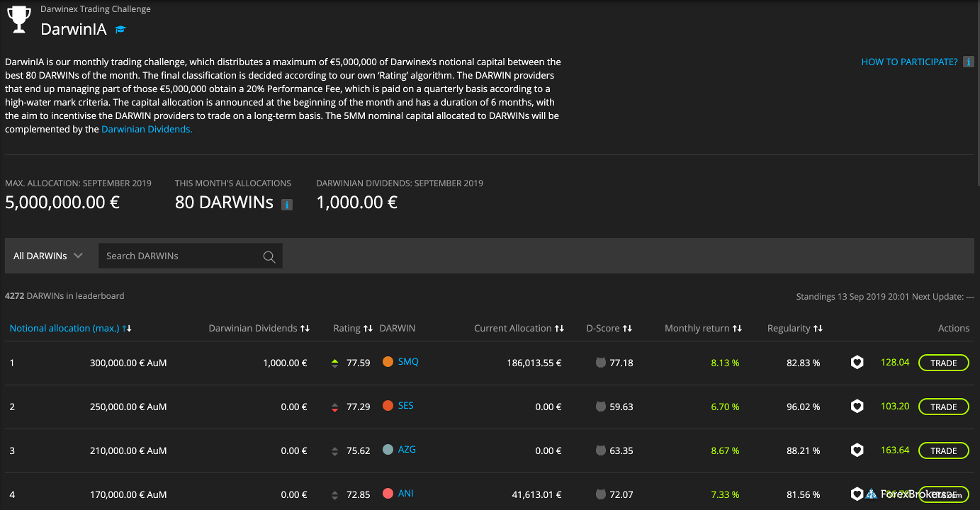Click TRADE button for SES
Image resolution: width=980 pixels, height=510 pixels.
944,407
